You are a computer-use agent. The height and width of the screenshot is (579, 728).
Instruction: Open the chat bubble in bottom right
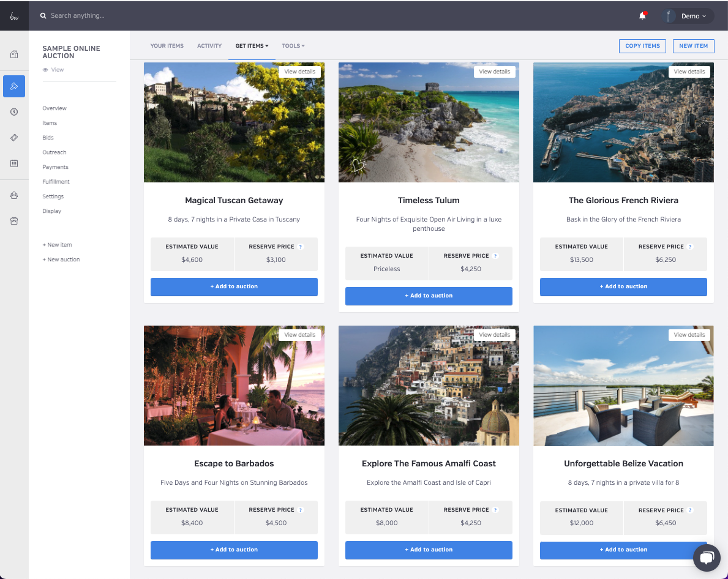pos(707,558)
